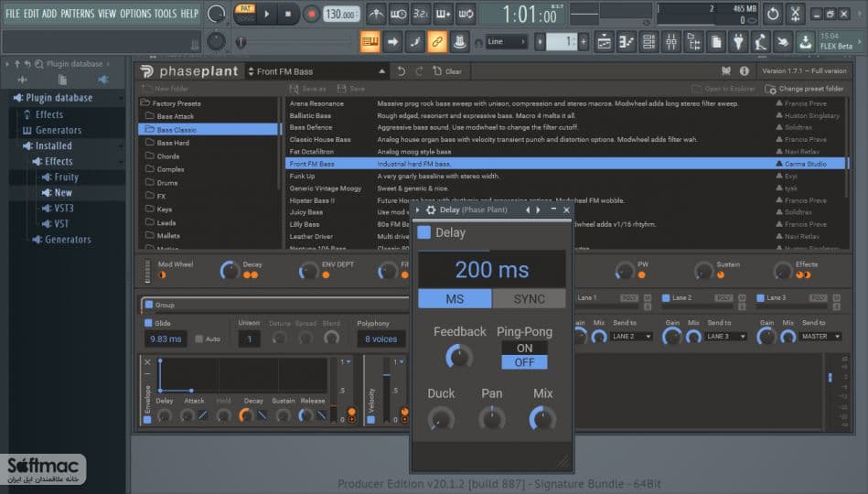Select the Funk Up preset
Screen dimensions: 868x494
pos(302,177)
